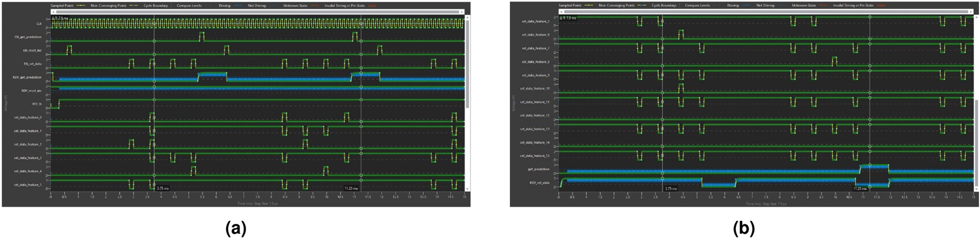This screenshot has height=238, width=980.
Task: Select the set_data_feature_12 signal label
Action: [535, 115]
